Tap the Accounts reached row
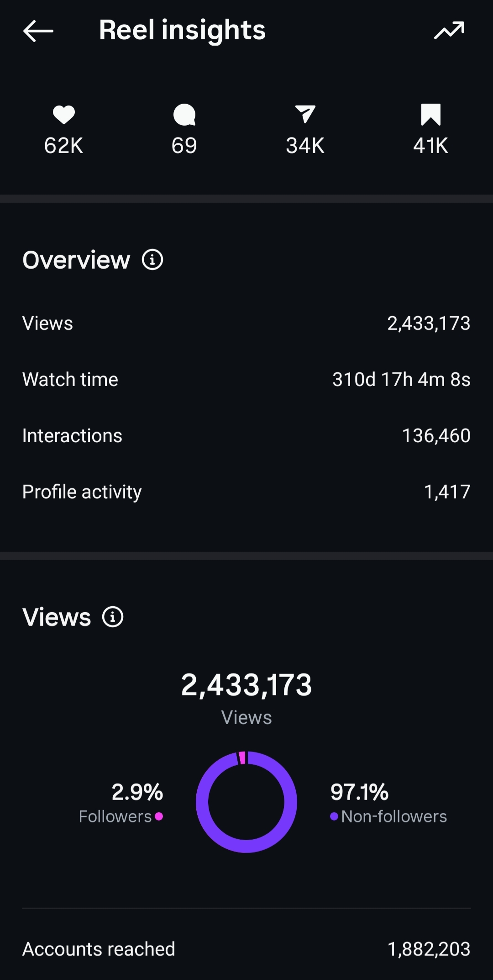This screenshot has height=980, width=493. (x=246, y=949)
